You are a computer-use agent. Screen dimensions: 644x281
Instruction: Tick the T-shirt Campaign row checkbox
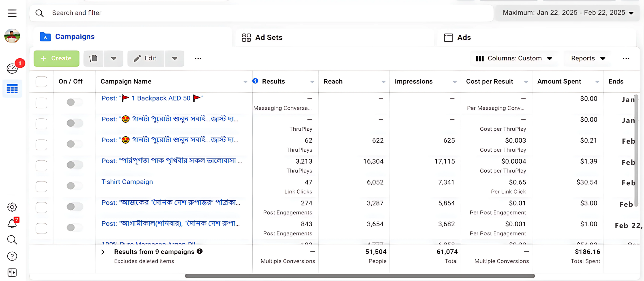click(x=41, y=186)
